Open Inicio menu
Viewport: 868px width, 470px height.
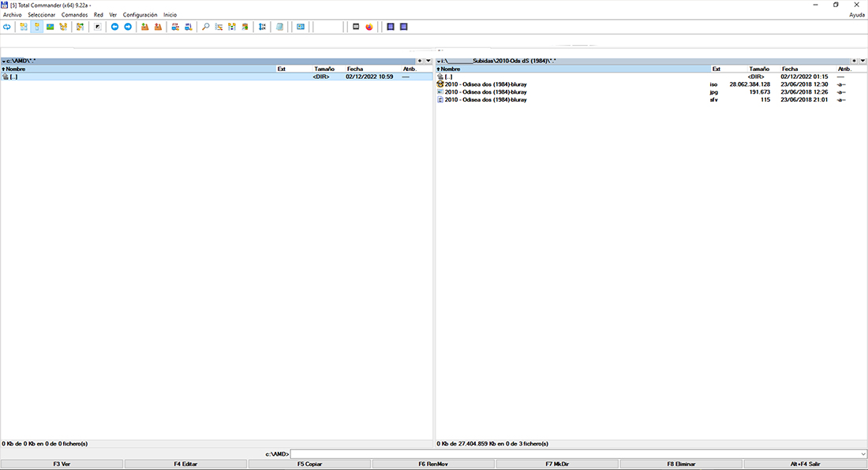pos(170,15)
